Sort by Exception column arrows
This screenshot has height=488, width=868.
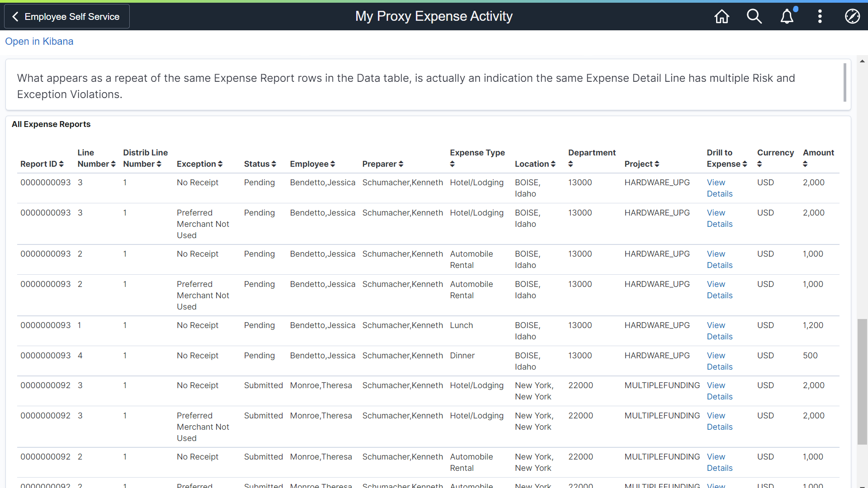click(x=220, y=164)
